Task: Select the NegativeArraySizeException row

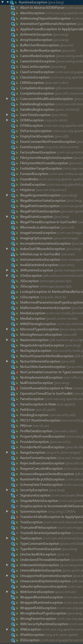Action: pos(41,345)
